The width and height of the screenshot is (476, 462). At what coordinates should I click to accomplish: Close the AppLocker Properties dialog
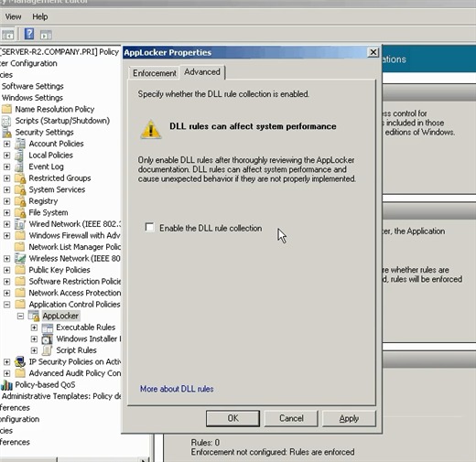click(373, 52)
